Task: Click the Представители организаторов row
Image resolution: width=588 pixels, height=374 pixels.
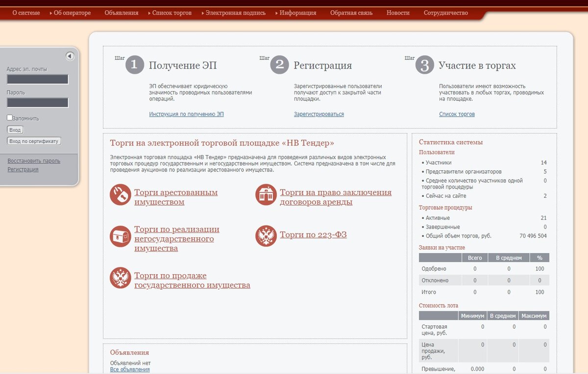Action: pyautogui.click(x=484, y=172)
